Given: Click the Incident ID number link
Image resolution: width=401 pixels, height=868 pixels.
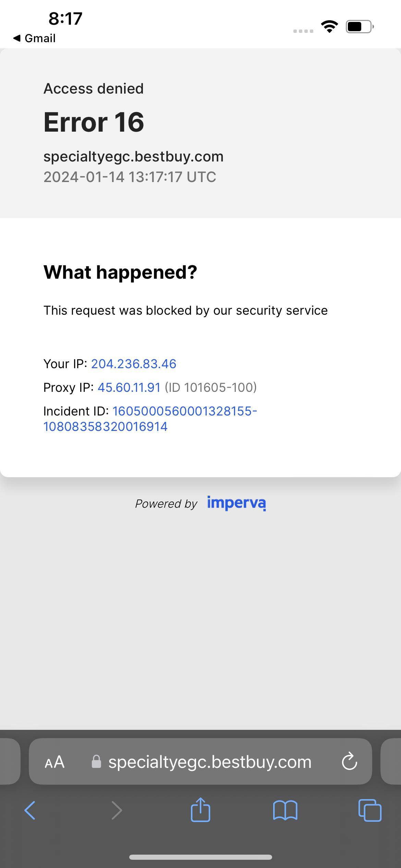Looking at the screenshot, I should pyautogui.click(x=150, y=419).
